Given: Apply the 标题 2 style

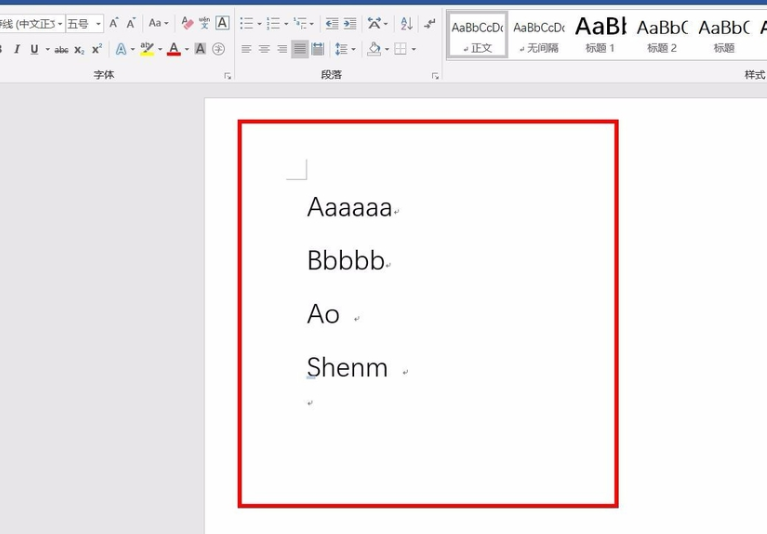Looking at the screenshot, I should pyautogui.click(x=662, y=35).
